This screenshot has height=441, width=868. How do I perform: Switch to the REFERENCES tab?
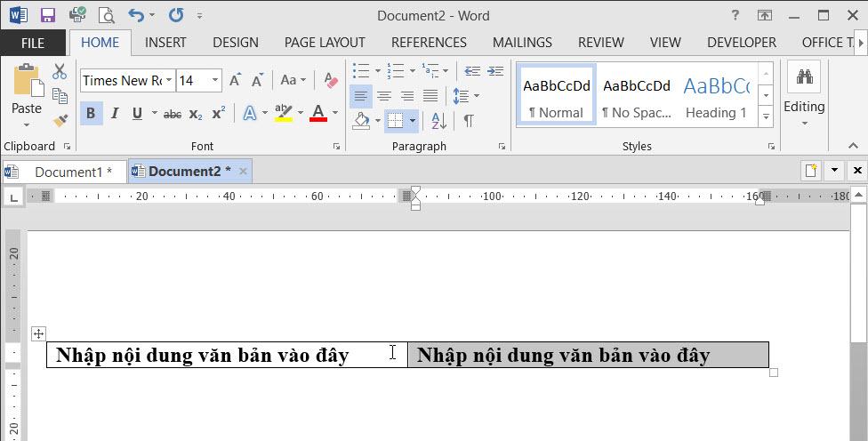tap(429, 43)
